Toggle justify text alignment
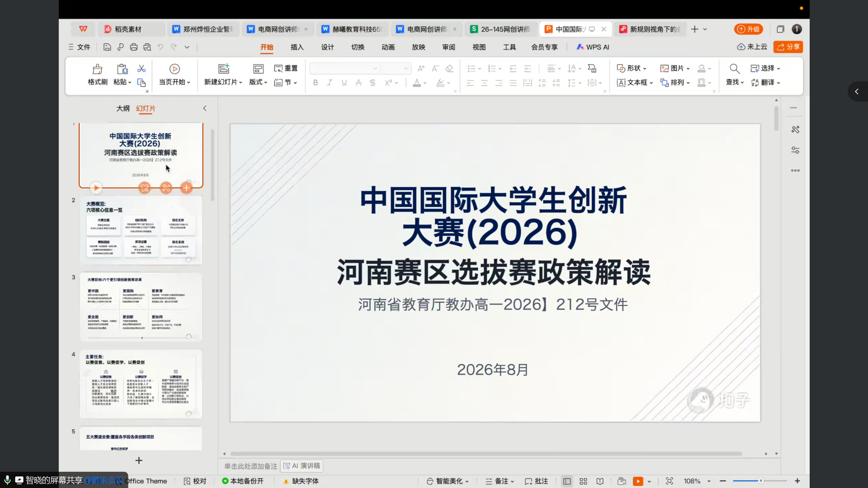The height and width of the screenshot is (488, 868). [513, 83]
